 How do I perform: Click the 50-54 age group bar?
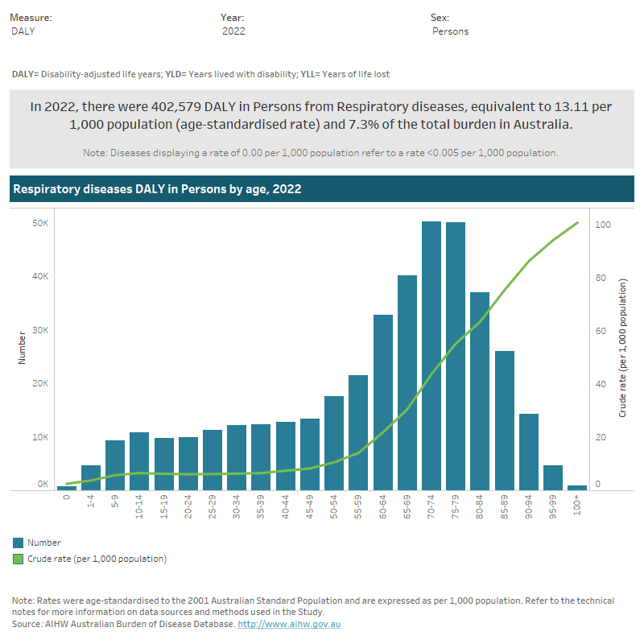coord(334,442)
